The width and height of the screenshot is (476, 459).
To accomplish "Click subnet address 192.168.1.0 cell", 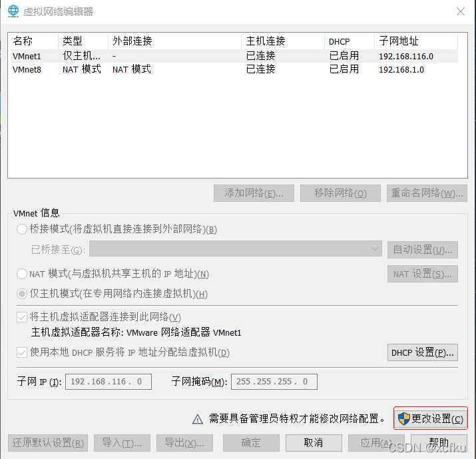I will coord(401,69).
